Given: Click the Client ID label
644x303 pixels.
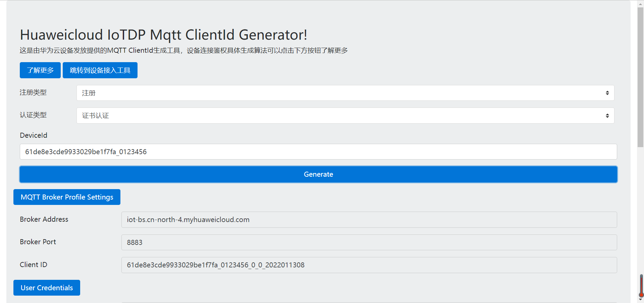Looking at the screenshot, I should click(x=34, y=265).
